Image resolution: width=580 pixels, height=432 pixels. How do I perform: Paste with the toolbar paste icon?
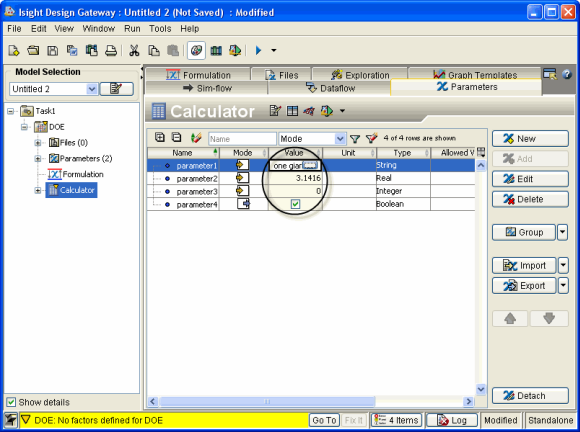pos(173,50)
